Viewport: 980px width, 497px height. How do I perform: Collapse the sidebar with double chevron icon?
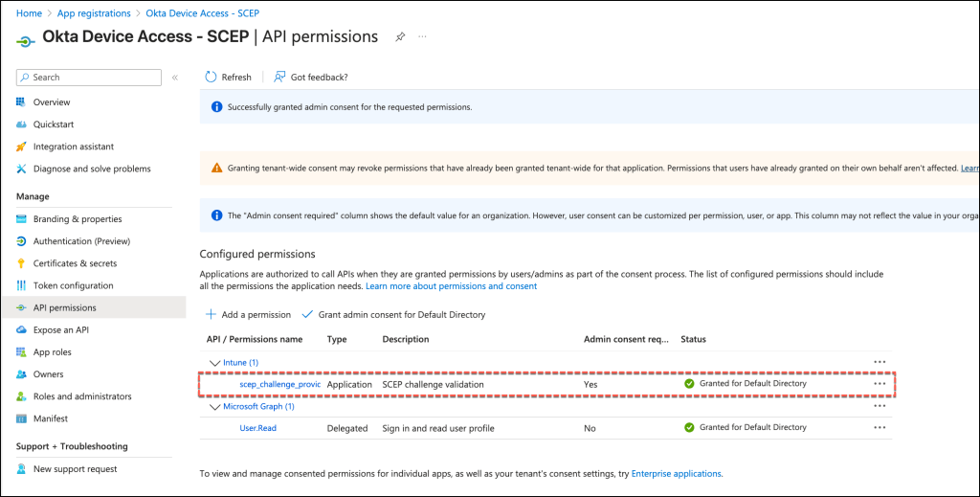point(175,78)
